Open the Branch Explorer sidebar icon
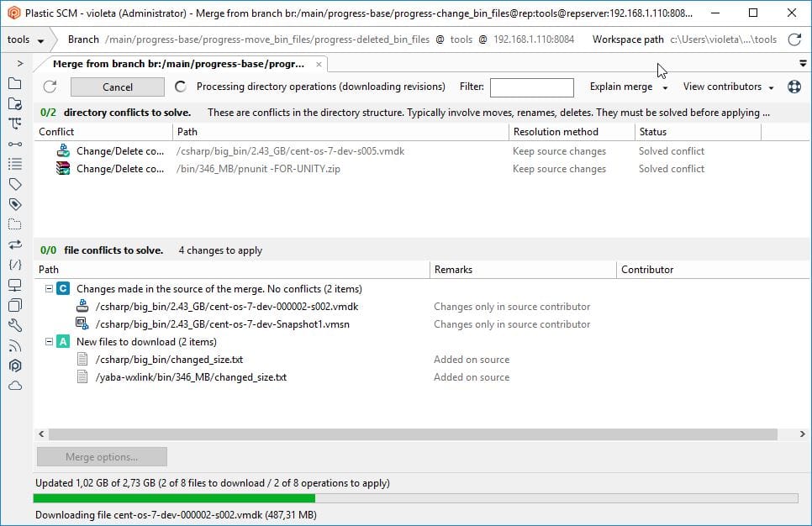The width and height of the screenshot is (812, 526). click(x=15, y=124)
